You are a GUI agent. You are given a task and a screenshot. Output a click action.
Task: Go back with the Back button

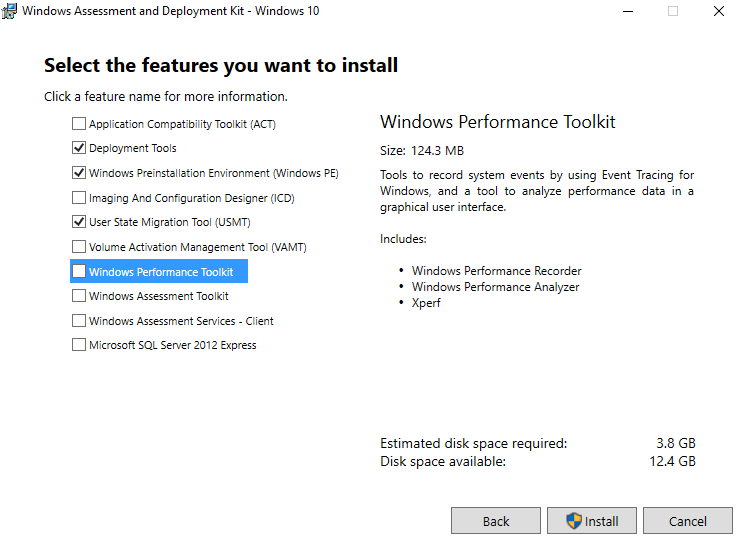(x=496, y=521)
